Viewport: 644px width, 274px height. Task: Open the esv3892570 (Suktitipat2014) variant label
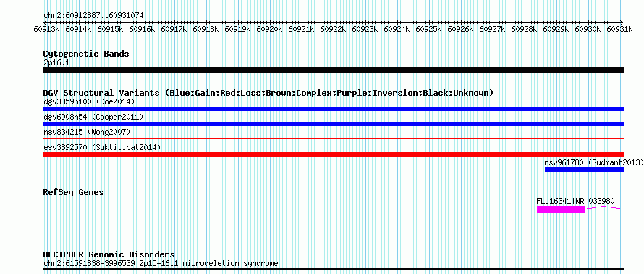[102, 147]
